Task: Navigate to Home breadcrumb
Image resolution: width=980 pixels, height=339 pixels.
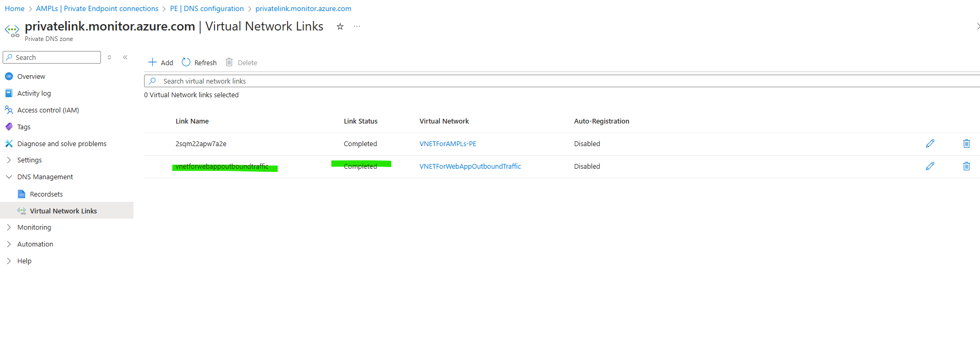Action: (x=15, y=8)
